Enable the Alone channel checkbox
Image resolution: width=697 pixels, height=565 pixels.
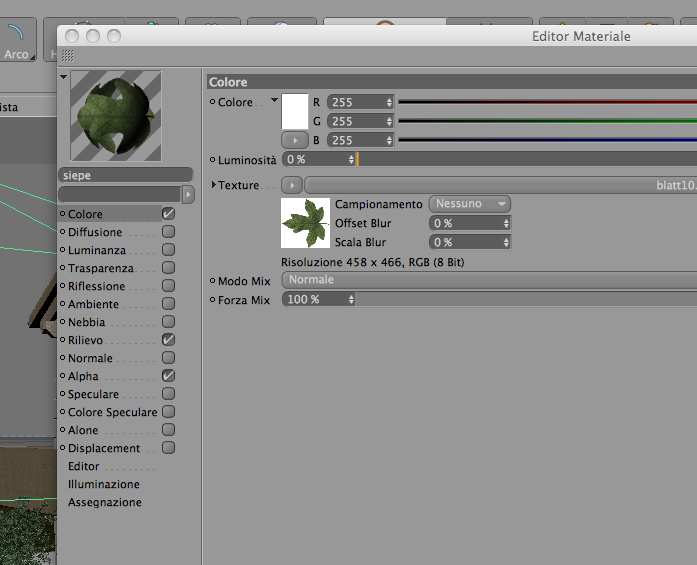pos(168,430)
